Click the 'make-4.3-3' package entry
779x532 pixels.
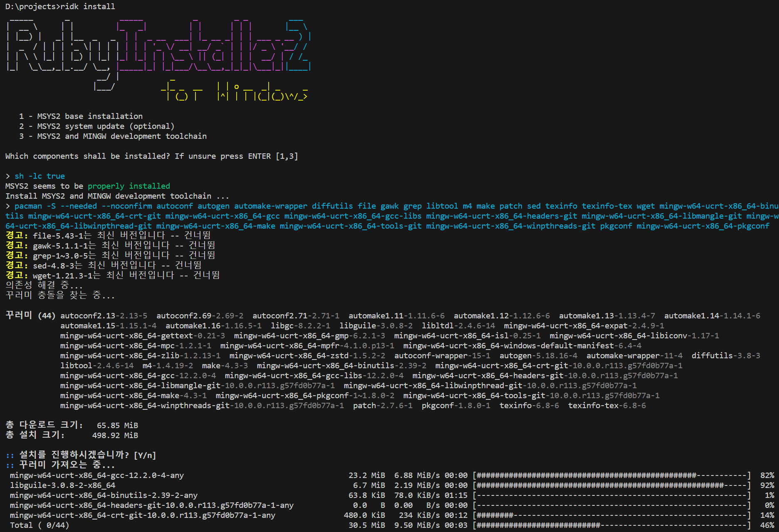point(225,365)
